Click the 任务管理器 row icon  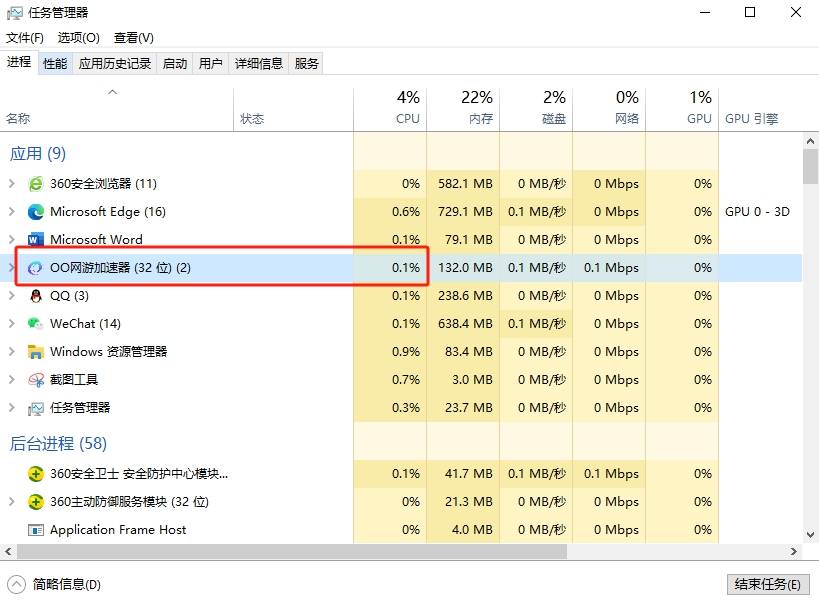36,408
